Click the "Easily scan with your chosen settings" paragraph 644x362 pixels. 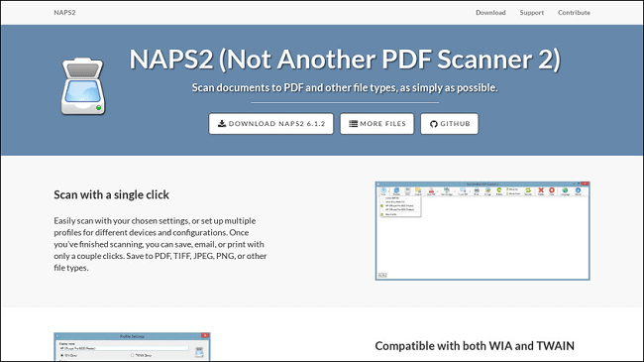tap(161, 244)
